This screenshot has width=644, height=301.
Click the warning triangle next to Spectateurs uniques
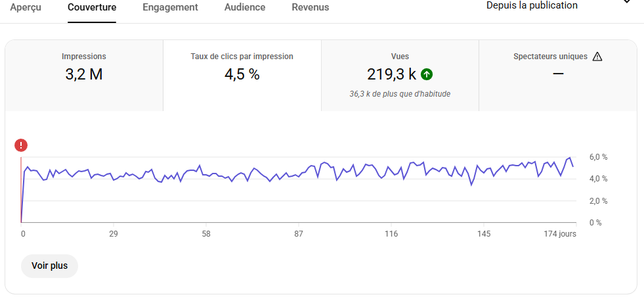[x=597, y=57]
